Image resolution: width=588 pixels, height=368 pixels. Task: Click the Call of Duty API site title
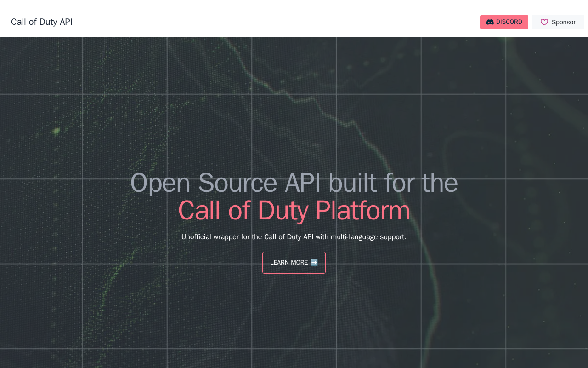(42, 22)
